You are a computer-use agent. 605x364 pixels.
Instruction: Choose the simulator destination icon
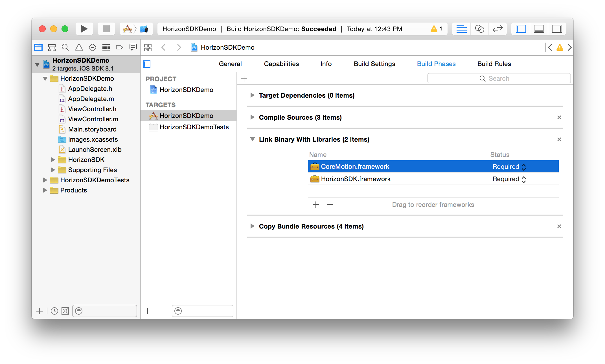(x=144, y=29)
